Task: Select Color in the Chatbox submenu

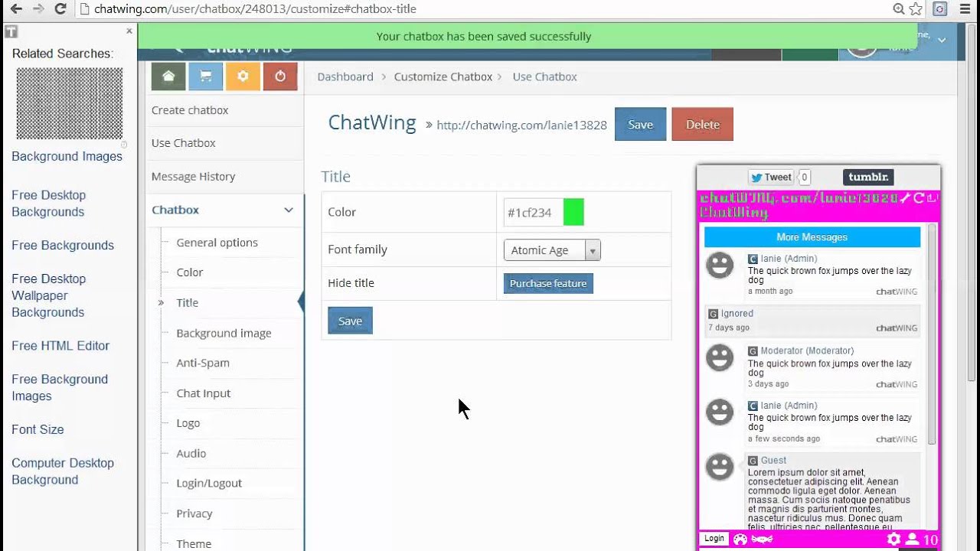Action: click(x=190, y=272)
